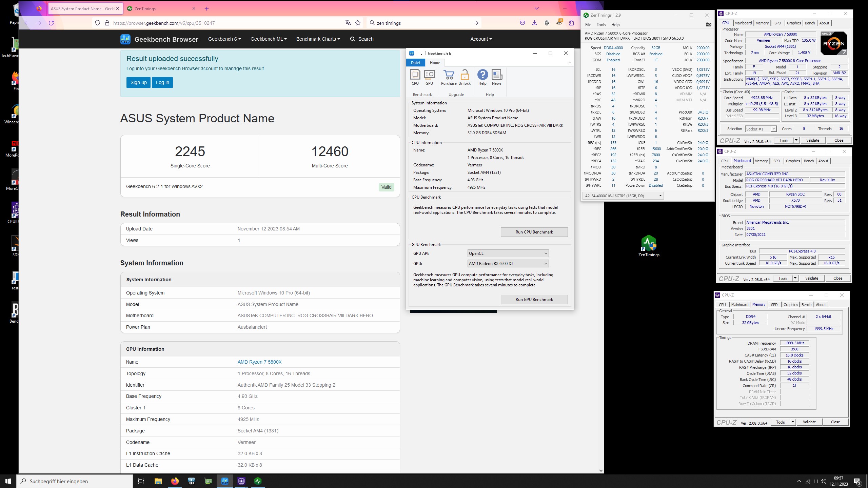Reload the page in Firefox
The width and height of the screenshot is (868, 488).
51,23
